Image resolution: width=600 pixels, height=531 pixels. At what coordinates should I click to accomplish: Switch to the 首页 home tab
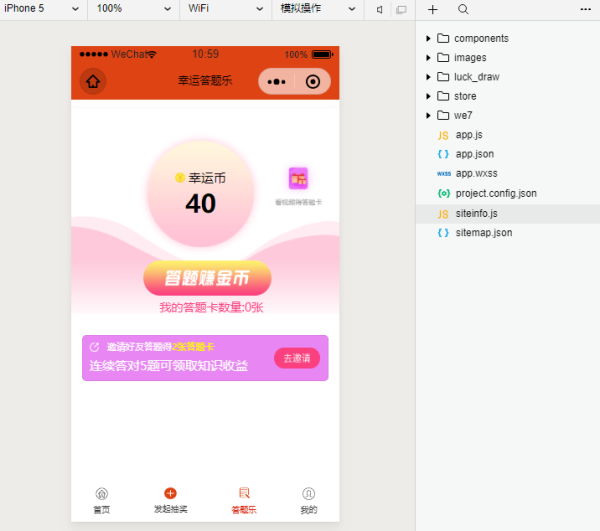101,501
